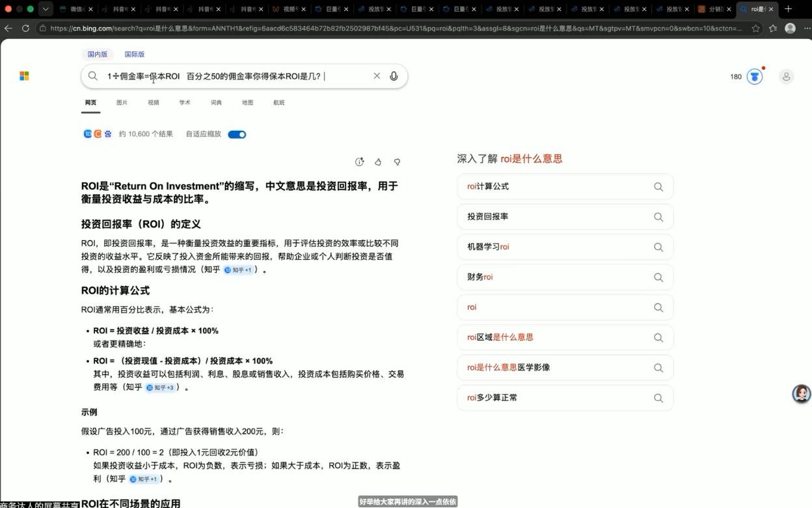The image size is (812, 508).
Task: Click the thumbs down feedback icon
Action: point(397,162)
